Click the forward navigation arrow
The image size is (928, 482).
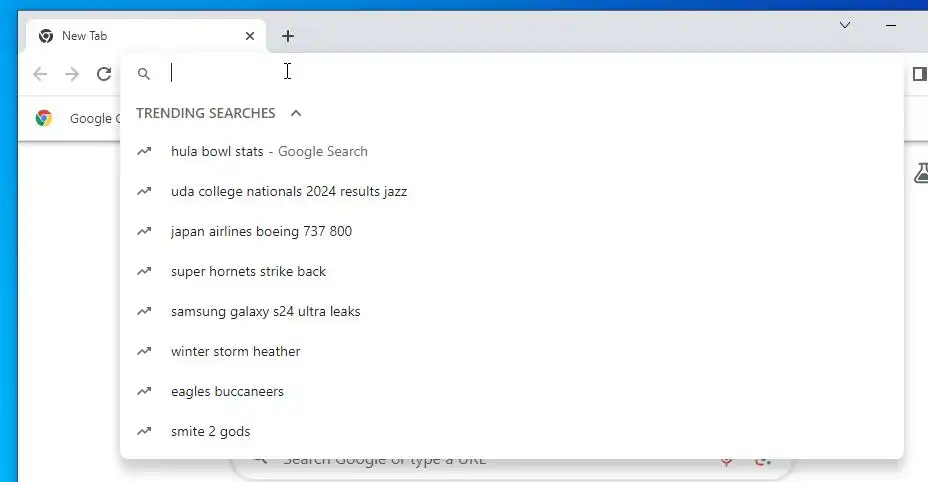pyautogui.click(x=72, y=74)
